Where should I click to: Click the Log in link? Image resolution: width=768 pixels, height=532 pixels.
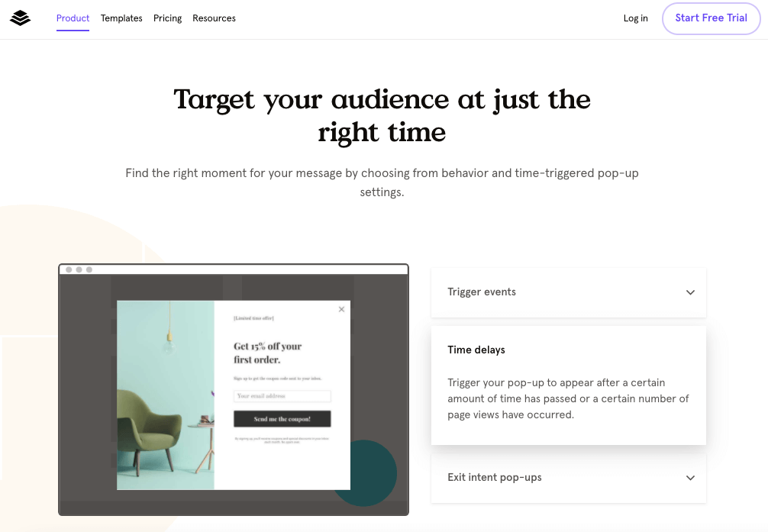635,18
